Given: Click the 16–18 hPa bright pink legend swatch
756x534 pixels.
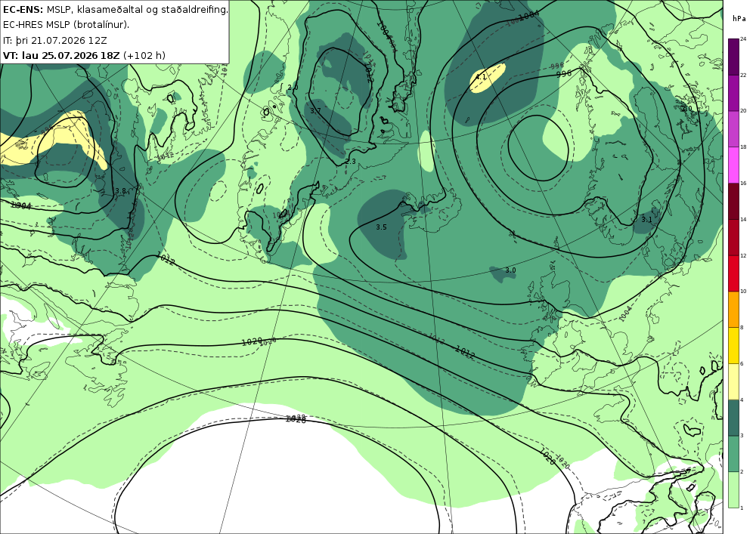Looking at the screenshot, I should (x=733, y=165).
